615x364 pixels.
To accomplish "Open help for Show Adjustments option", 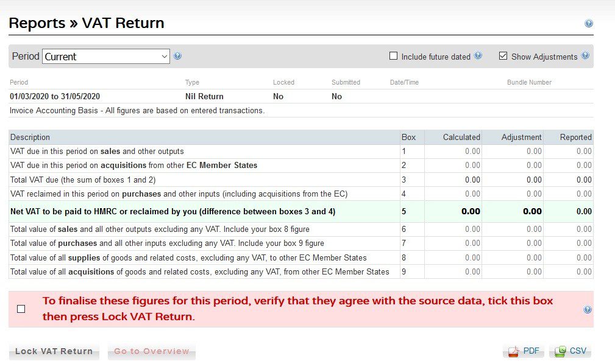I will (585, 55).
